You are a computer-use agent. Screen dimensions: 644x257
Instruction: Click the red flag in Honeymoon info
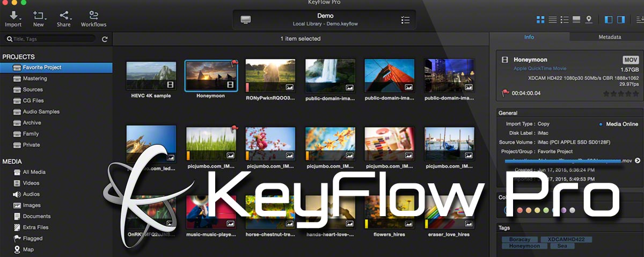(x=505, y=93)
